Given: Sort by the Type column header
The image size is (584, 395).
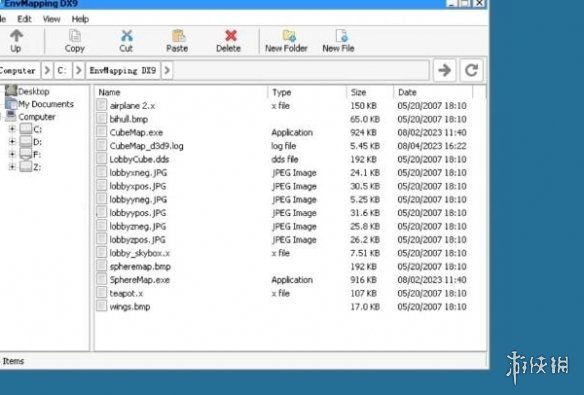Looking at the screenshot, I should tap(307, 92).
